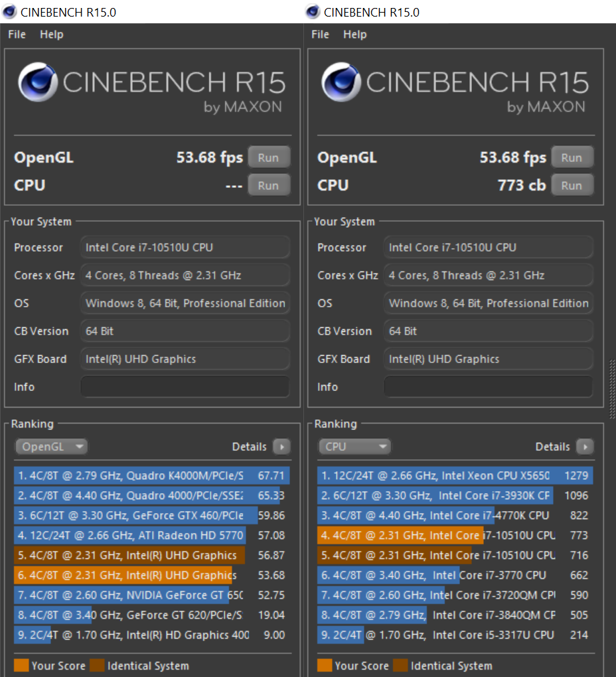Open File menu in right window
Screen dimensions: 616x677
[321, 35]
